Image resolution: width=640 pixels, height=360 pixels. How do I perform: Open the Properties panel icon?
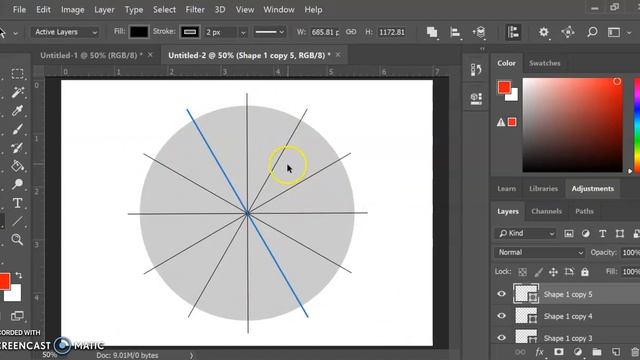[476, 98]
